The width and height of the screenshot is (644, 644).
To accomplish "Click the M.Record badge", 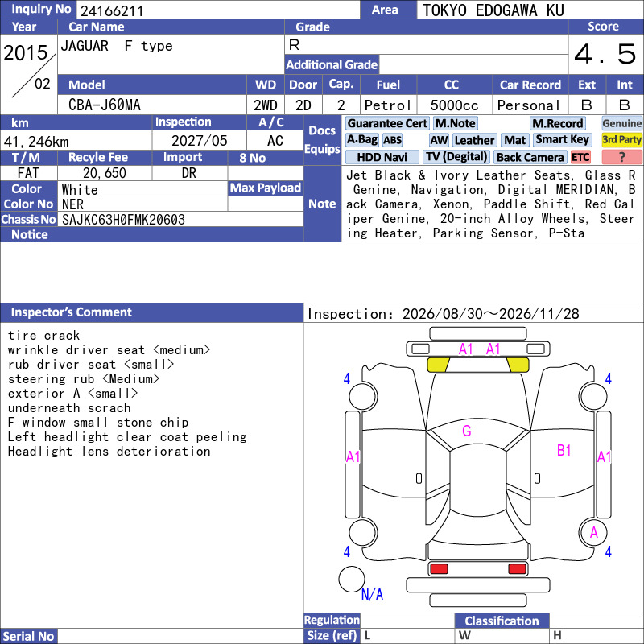I will click(x=558, y=123).
